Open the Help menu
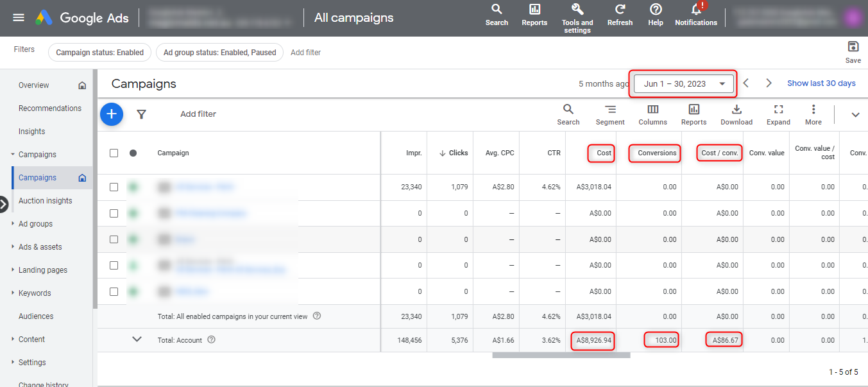 click(656, 15)
